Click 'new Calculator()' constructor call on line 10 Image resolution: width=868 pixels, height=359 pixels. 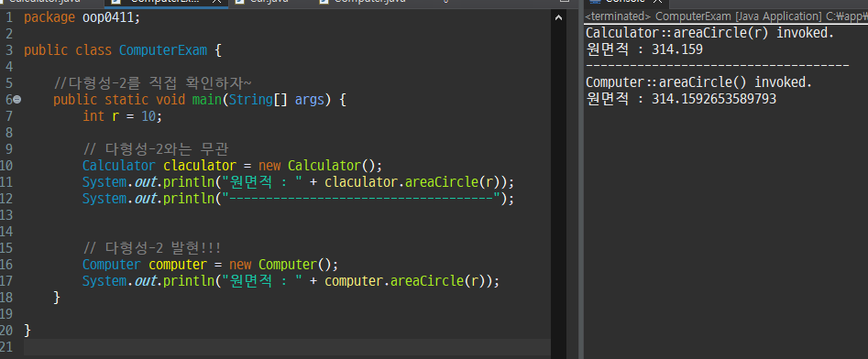point(317,166)
